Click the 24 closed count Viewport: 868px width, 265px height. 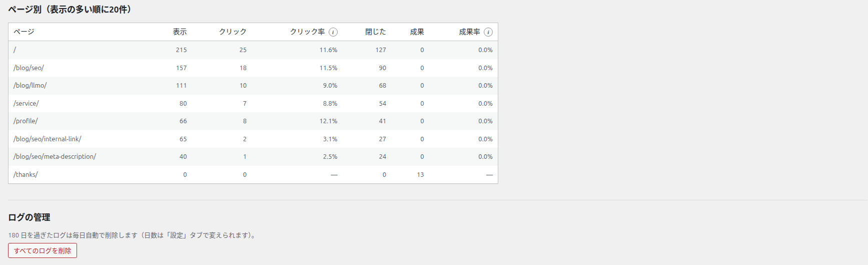click(x=383, y=157)
